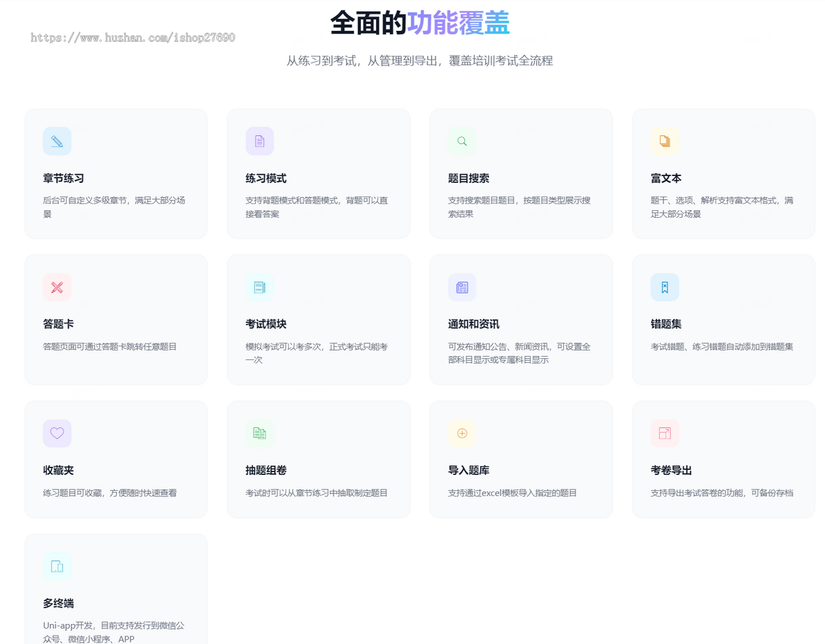Click the 全面的功能覆盖 heading
Screen dimensions: 825x644
tap(419, 23)
